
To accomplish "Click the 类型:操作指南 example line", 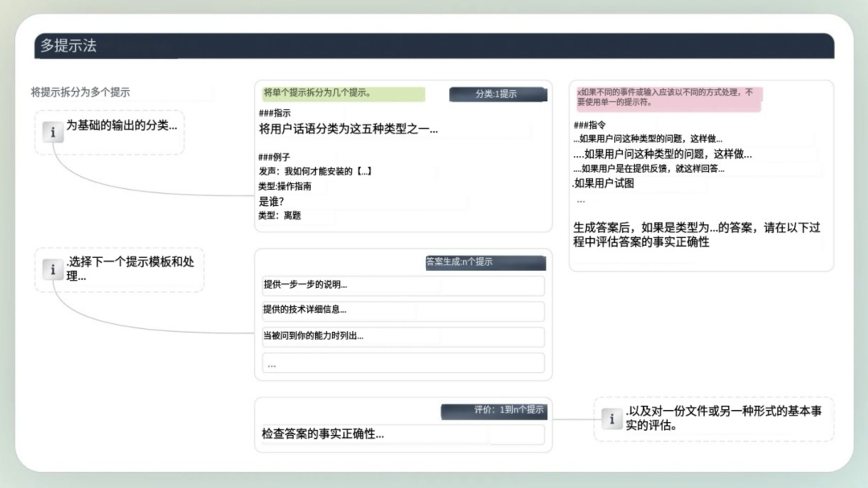I will point(285,186).
